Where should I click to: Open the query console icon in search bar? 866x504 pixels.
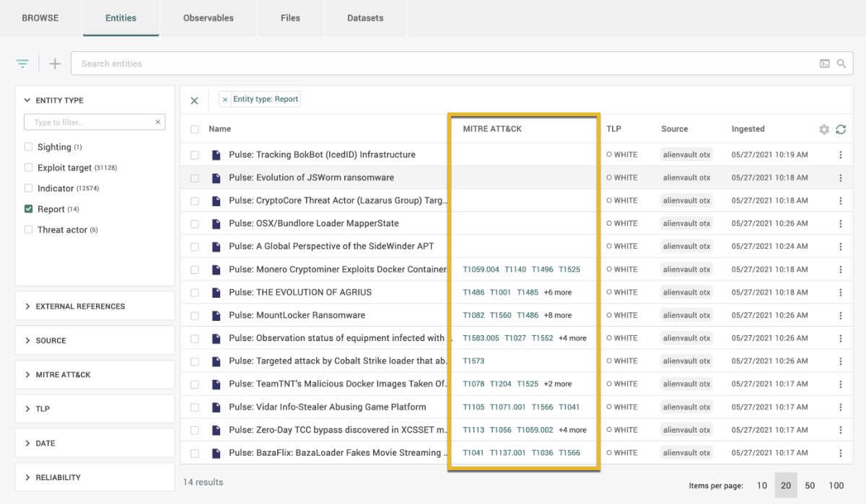tap(824, 63)
